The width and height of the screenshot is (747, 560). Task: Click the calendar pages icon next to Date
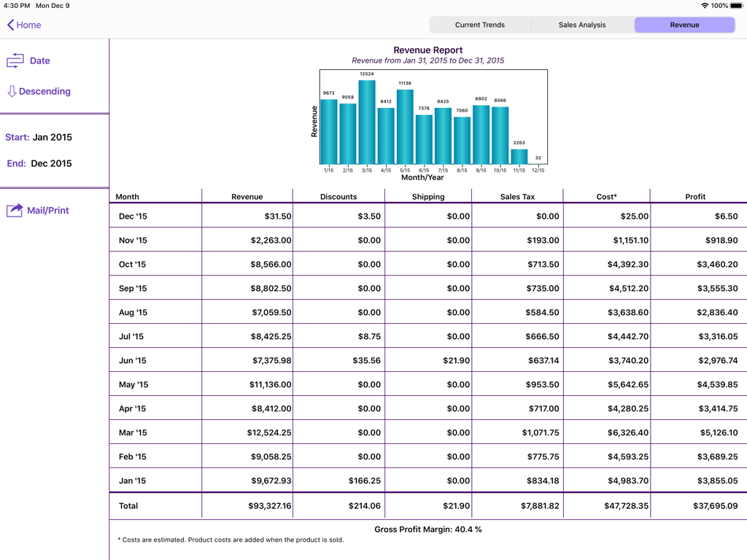click(15, 61)
